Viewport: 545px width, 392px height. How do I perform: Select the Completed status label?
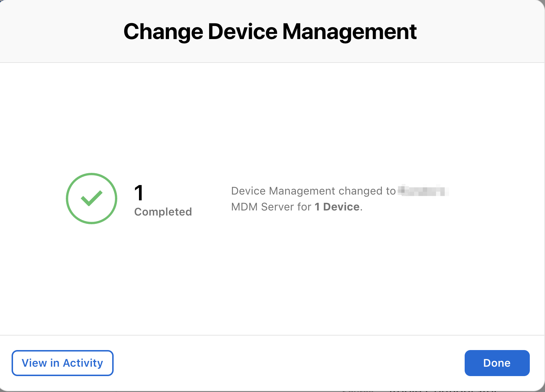[x=163, y=212]
